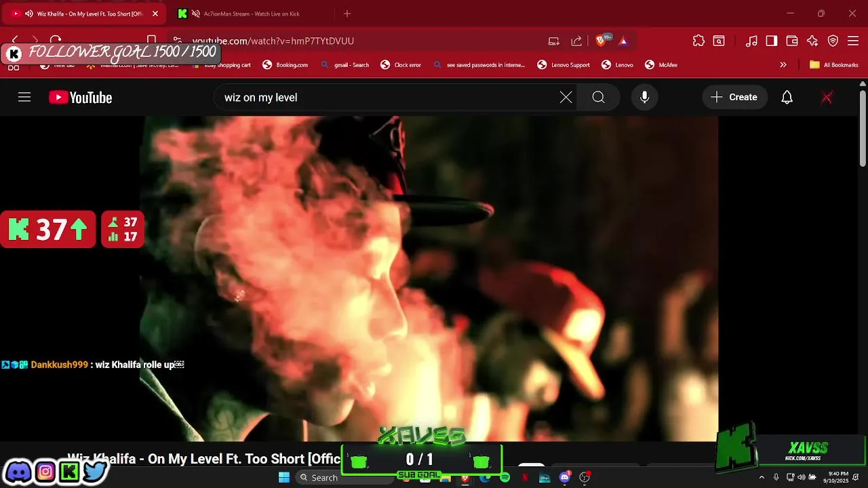Click the YouTube video player

429,278
